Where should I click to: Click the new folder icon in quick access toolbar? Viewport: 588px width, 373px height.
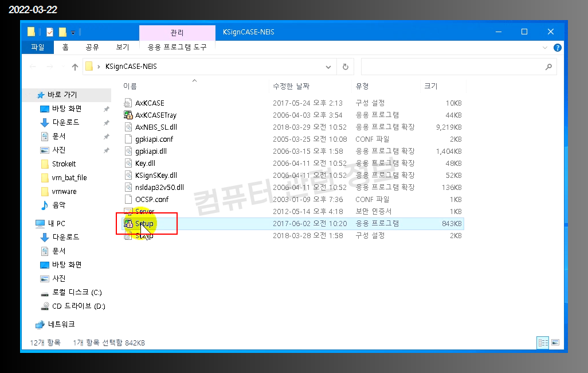pyautogui.click(x=62, y=32)
